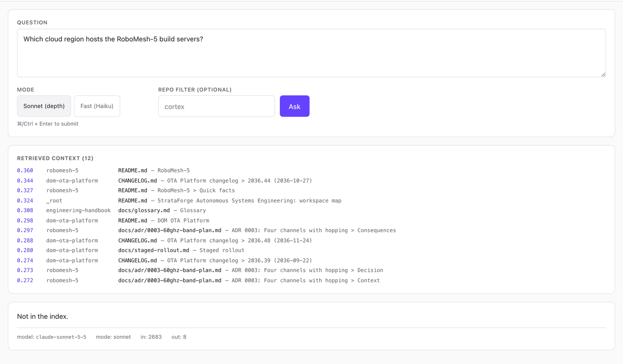Switch to Fast (Haiku) mode
Viewport: 623px width, 364px height.
(97, 106)
